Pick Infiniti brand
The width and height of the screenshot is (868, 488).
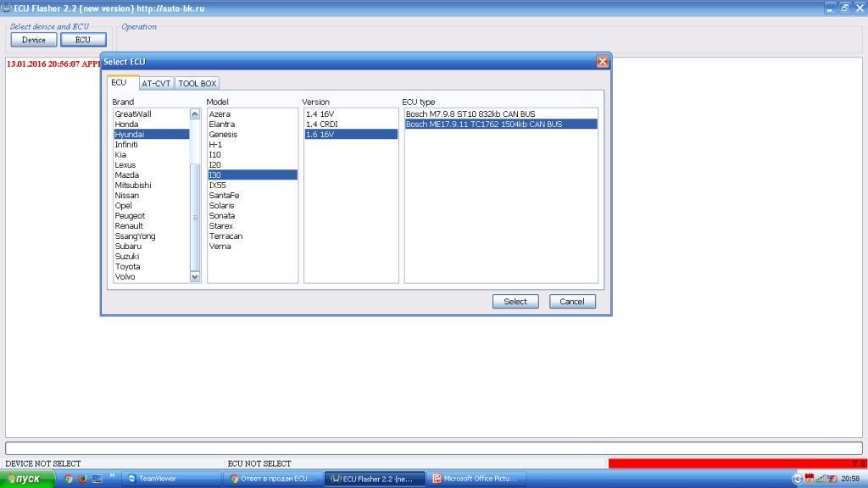point(151,144)
